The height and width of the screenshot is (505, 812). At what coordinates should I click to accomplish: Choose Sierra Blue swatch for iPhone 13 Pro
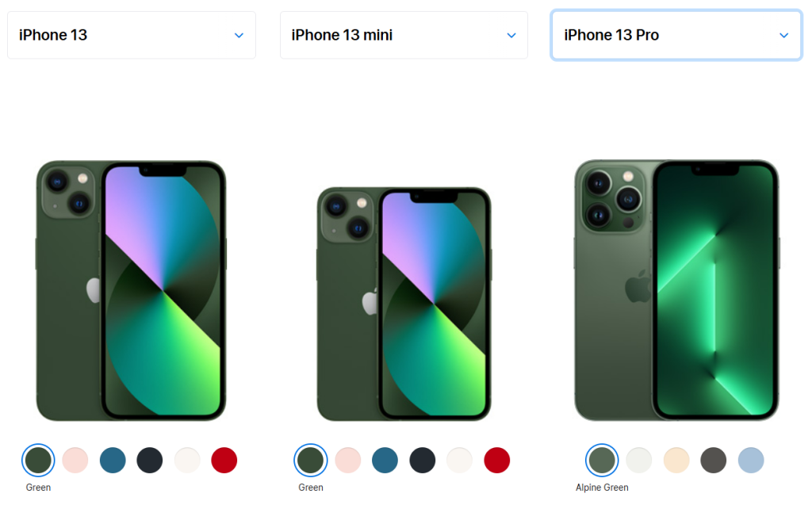tap(750, 460)
